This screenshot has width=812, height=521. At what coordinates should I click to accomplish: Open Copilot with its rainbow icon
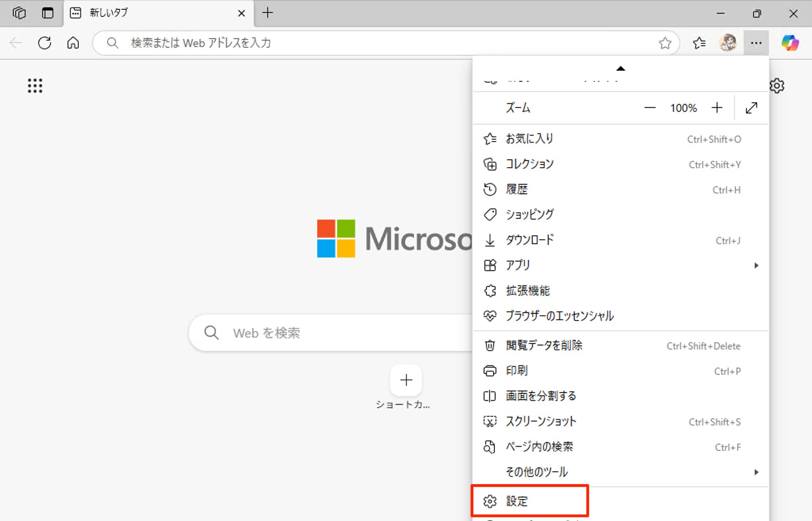point(793,43)
